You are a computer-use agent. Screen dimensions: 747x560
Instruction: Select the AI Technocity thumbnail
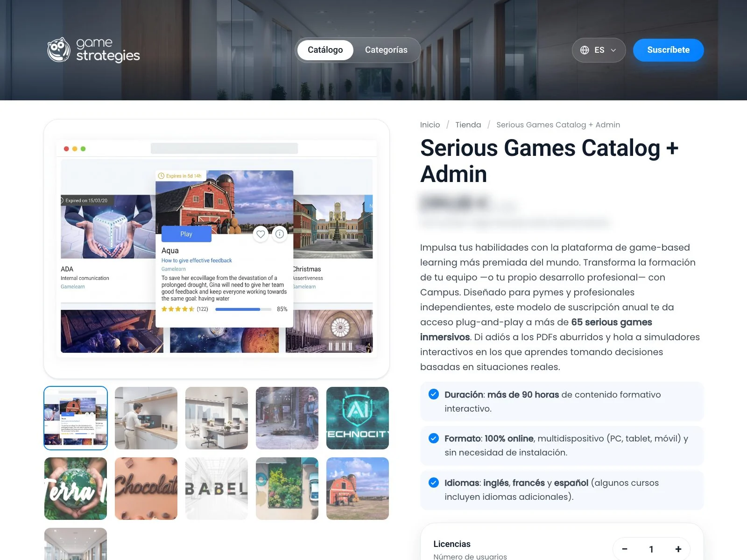pyautogui.click(x=358, y=418)
